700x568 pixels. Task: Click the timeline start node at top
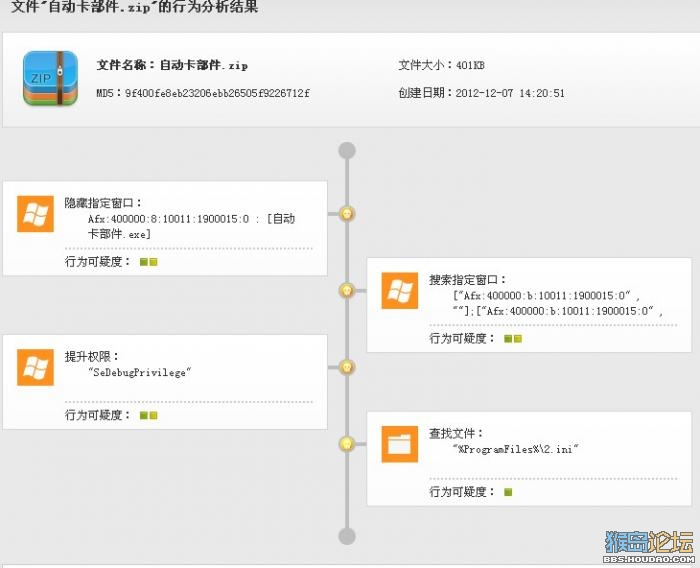click(x=347, y=150)
